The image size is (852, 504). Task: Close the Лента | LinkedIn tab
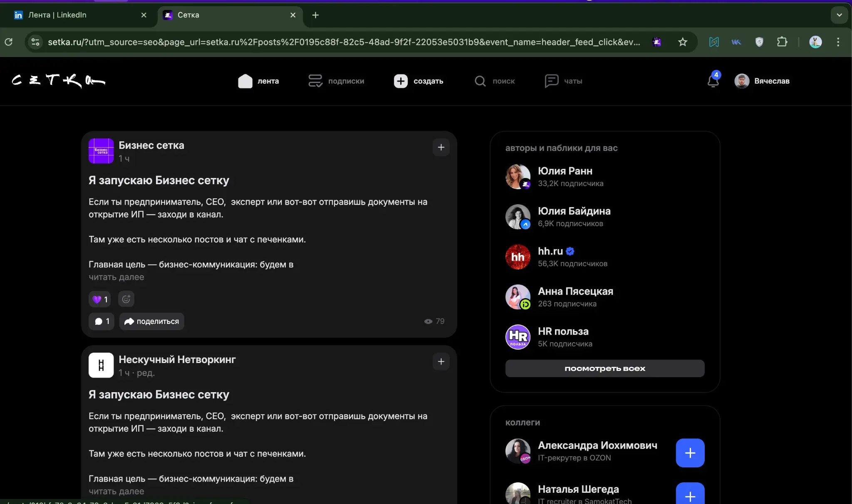144,15
